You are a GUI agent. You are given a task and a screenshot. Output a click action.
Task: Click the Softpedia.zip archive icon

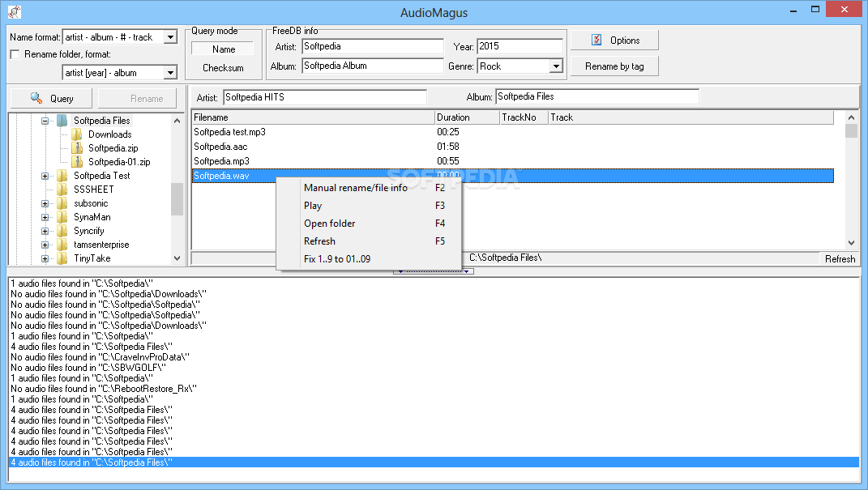tap(77, 147)
